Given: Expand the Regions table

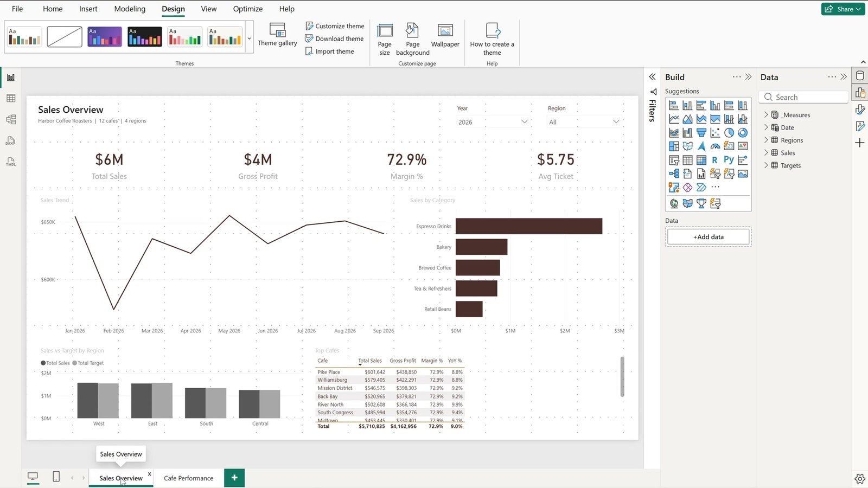Looking at the screenshot, I should coord(766,140).
